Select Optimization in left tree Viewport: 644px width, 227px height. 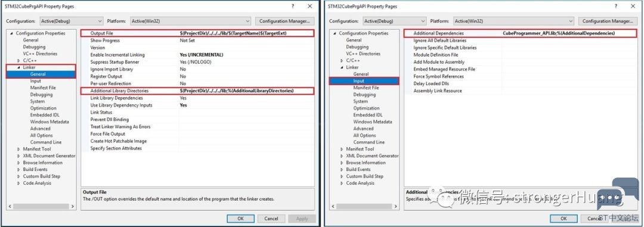pyautogui.click(x=43, y=108)
